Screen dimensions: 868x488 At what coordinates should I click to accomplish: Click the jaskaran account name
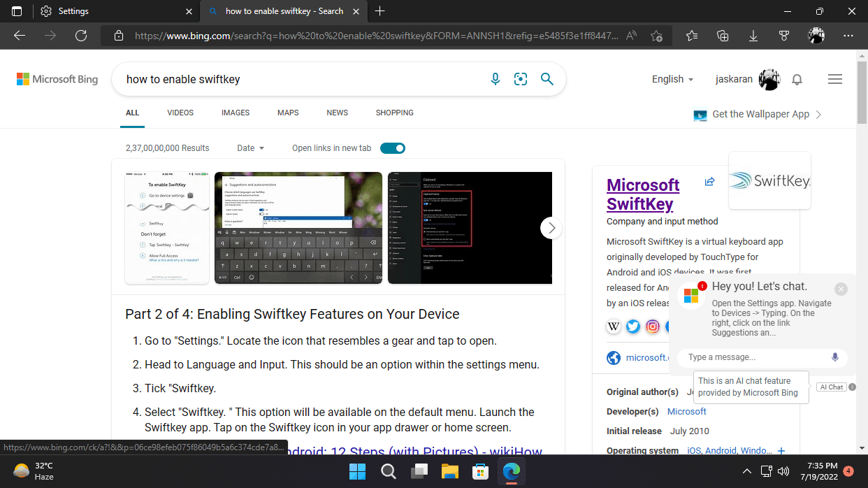coord(734,79)
